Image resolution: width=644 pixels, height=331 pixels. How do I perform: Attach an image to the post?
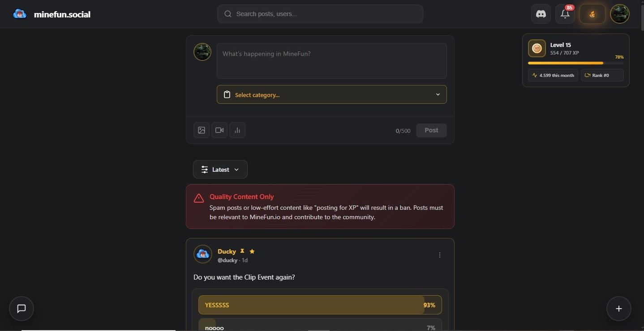(202, 130)
